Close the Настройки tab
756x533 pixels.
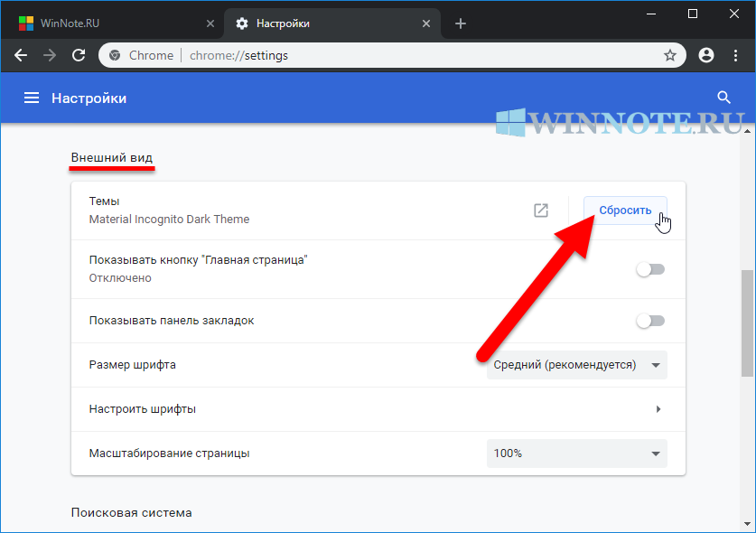(x=426, y=23)
